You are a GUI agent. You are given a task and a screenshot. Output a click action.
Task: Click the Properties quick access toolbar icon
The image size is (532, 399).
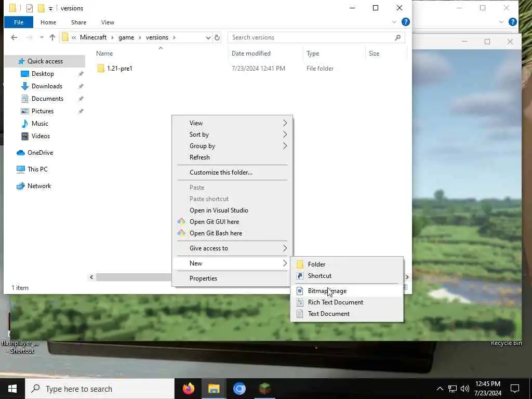pos(30,8)
